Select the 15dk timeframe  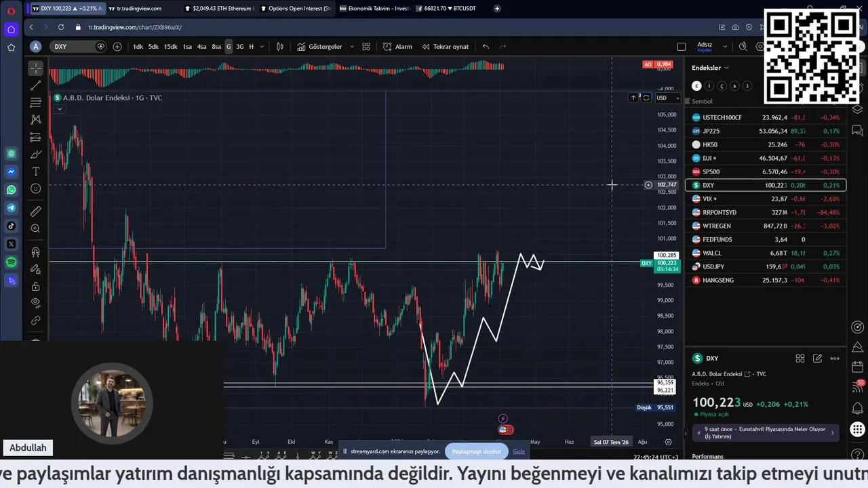coord(170,47)
